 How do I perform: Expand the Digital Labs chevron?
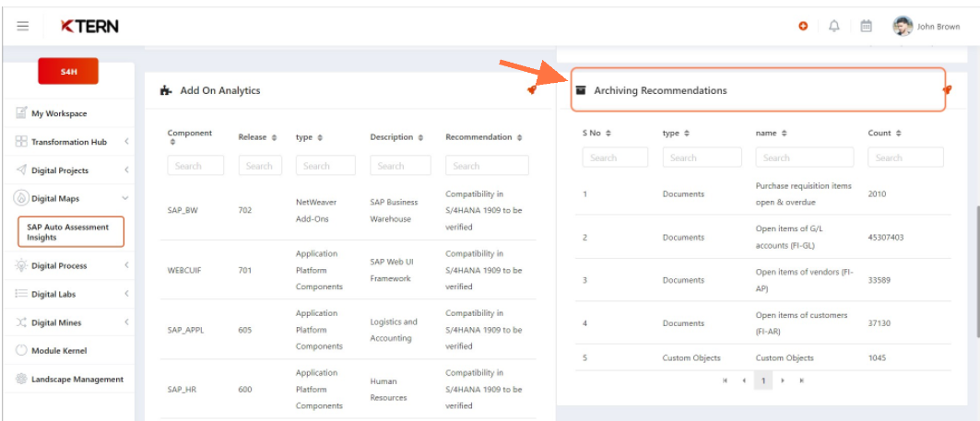(126, 294)
